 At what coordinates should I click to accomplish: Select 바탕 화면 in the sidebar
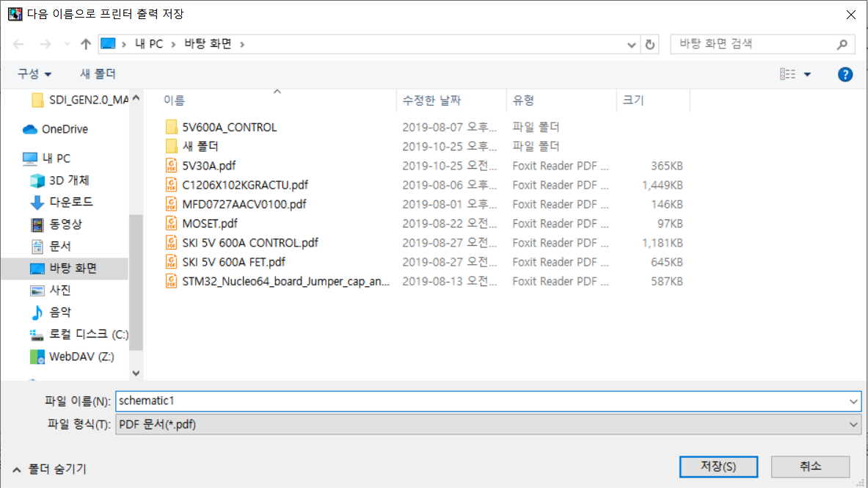click(x=65, y=268)
